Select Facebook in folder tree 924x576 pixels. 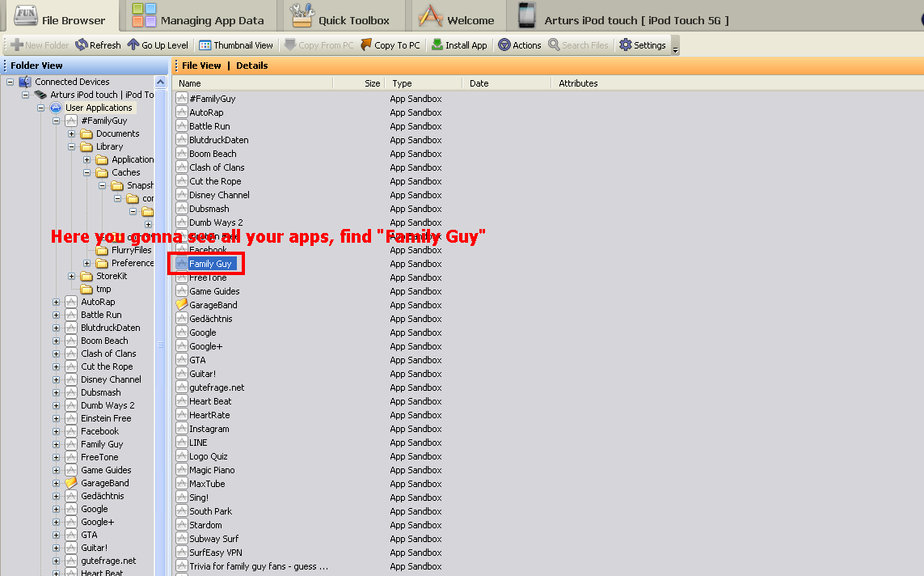(99, 431)
